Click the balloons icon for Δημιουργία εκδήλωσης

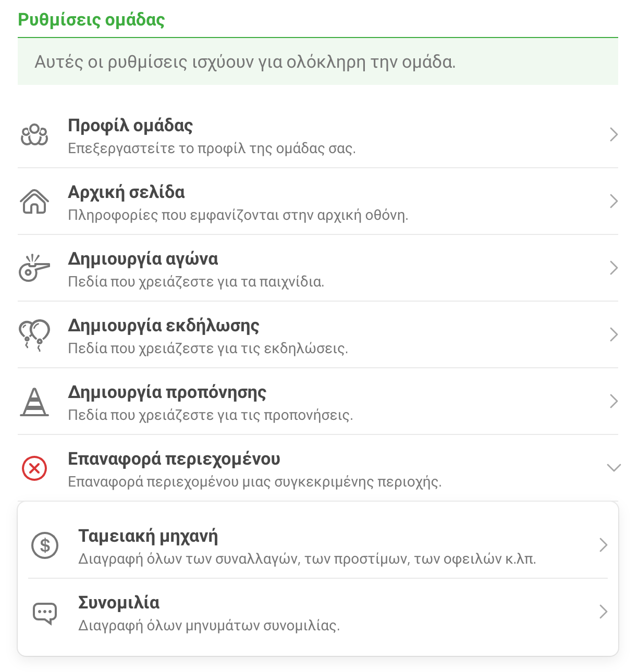tap(34, 335)
